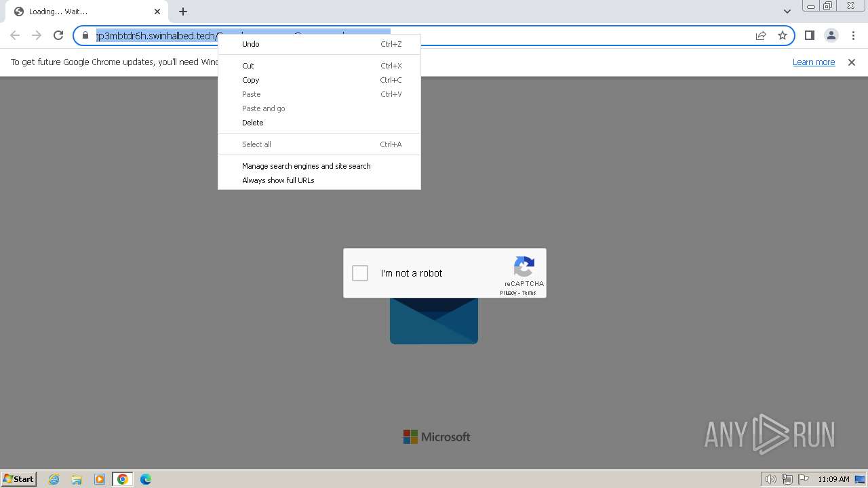Open the media player taskbar icon
This screenshot has height=488, width=868.
click(100, 479)
